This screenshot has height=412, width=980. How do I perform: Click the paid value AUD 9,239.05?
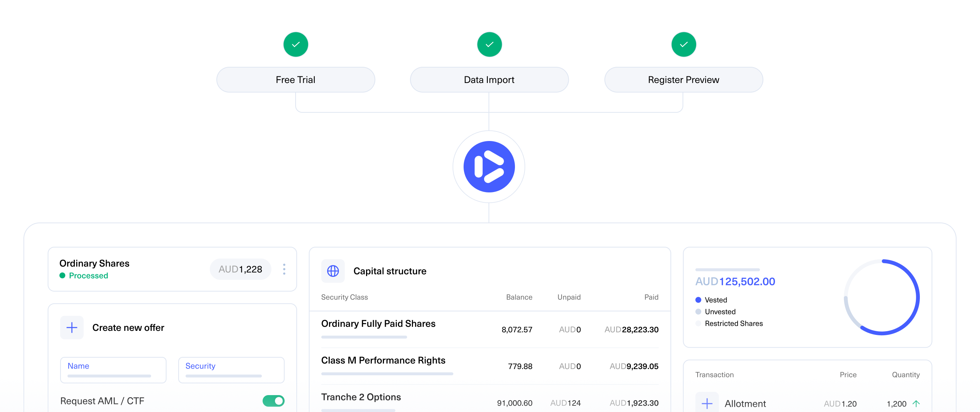(x=634, y=366)
